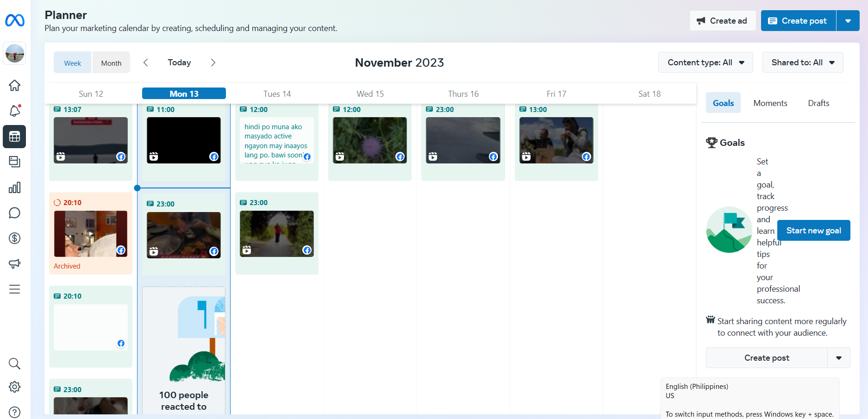Screen dimensions: 868x419
Task: Open Settings gear icon
Action: (15, 387)
